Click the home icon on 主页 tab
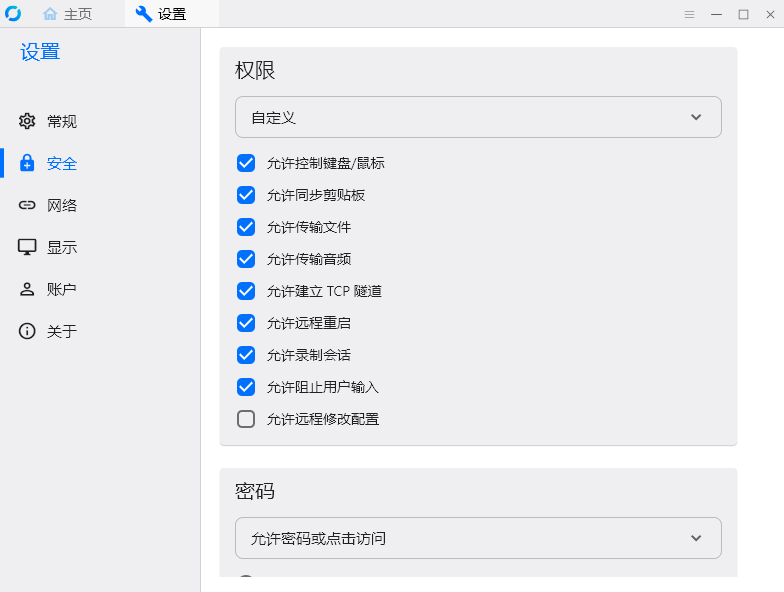This screenshot has height=592, width=784. 50,14
